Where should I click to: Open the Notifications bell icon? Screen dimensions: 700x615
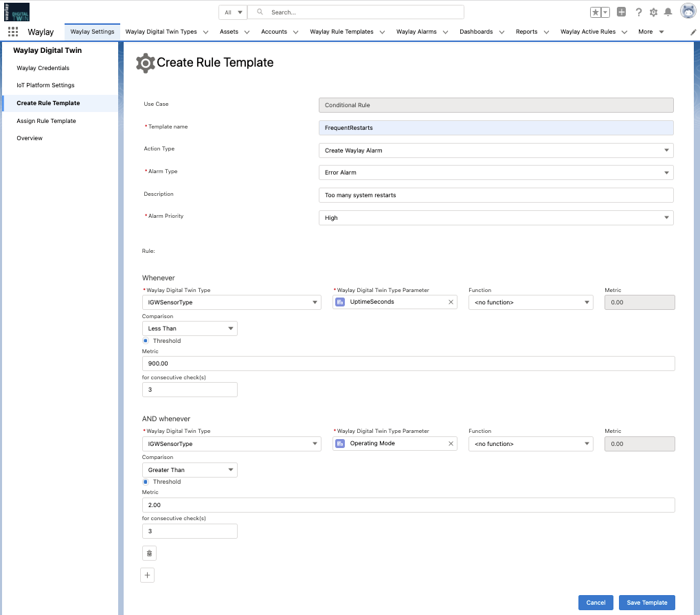[668, 12]
